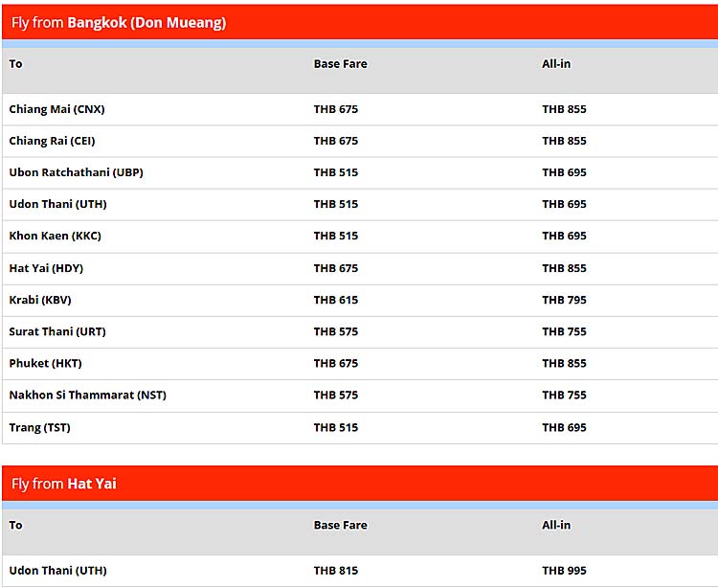Click All-in column header in Bangkok table
The height and width of the screenshot is (588, 718).
556,64
